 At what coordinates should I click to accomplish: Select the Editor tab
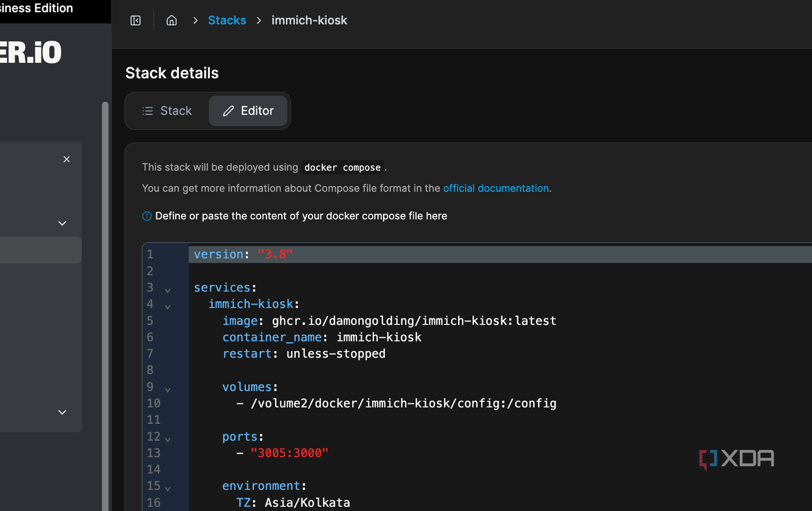pos(248,111)
